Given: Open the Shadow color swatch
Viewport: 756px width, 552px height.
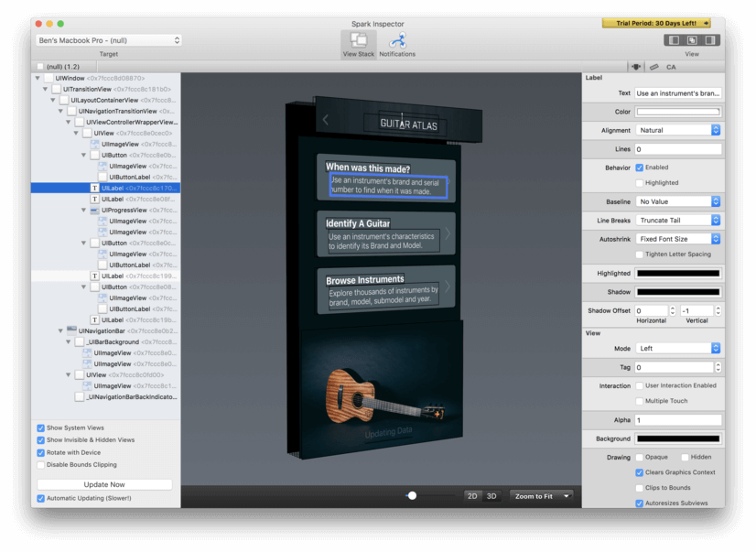Looking at the screenshot, I should pyautogui.click(x=678, y=292).
